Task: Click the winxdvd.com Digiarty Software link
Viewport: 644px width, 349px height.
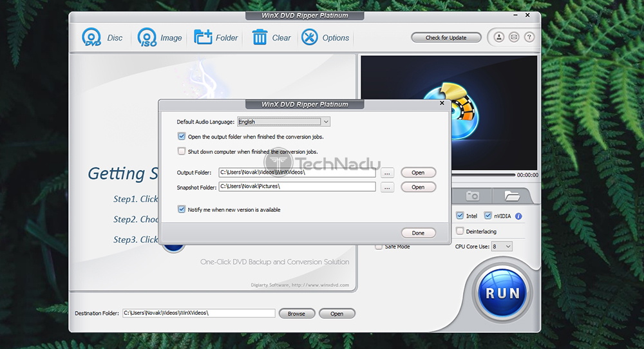Action: pyautogui.click(x=300, y=285)
